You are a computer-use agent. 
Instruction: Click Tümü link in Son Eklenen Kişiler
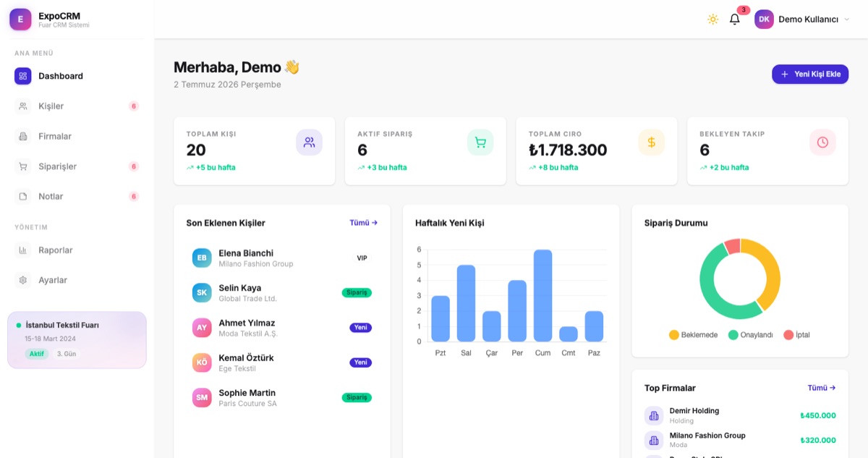364,223
